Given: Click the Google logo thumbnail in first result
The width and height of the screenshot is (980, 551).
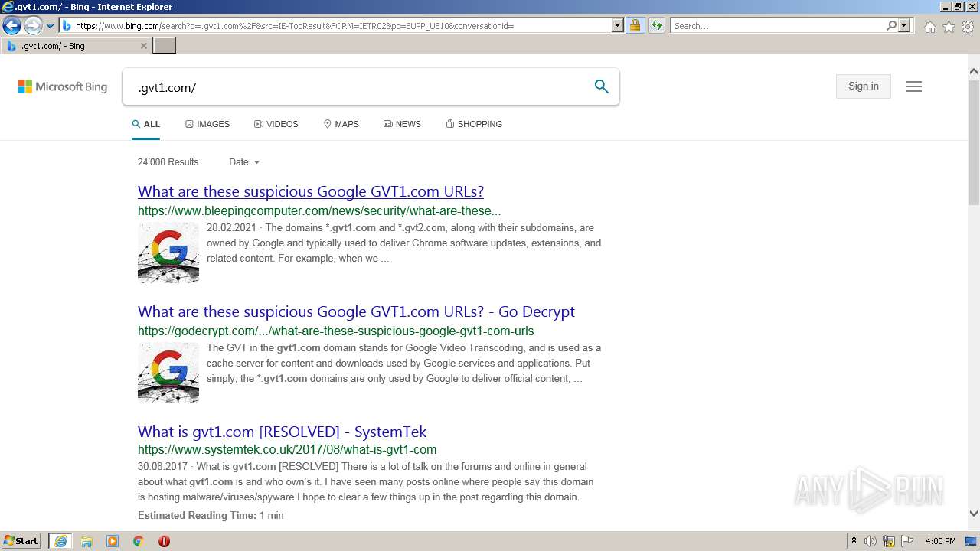Looking at the screenshot, I should click(168, 253).
